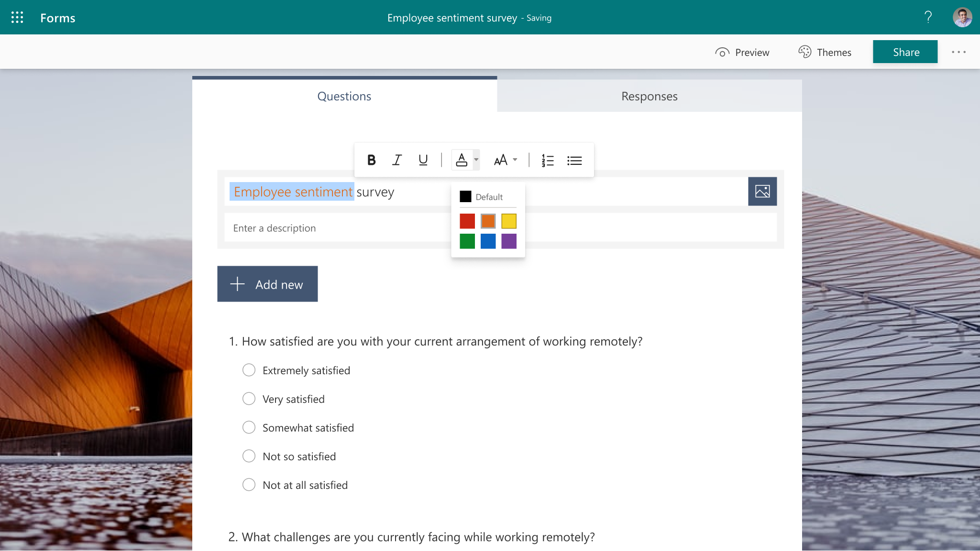Viewport: 980px width, 551px height.
Task: Select the Questions tab
Action: (x=344, y=96)
